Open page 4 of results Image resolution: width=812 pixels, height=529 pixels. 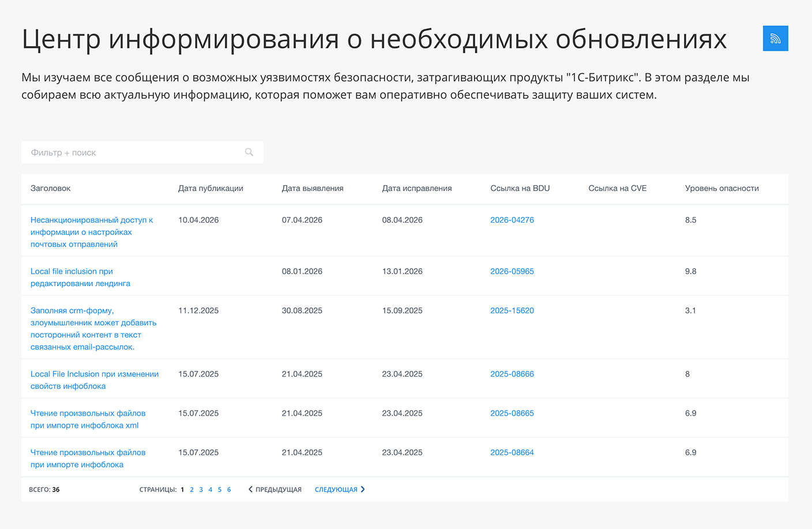click(210, 490)
